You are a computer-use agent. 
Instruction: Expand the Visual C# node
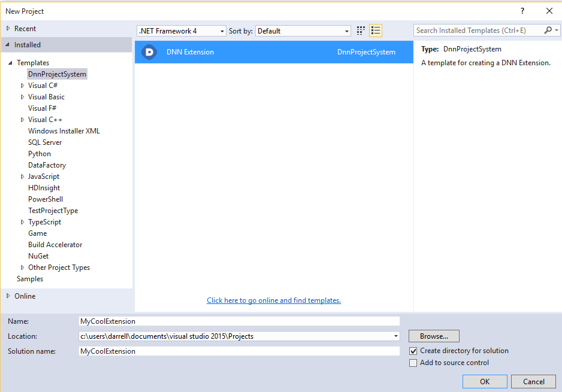pyautogui.click(x=22, y=85)
